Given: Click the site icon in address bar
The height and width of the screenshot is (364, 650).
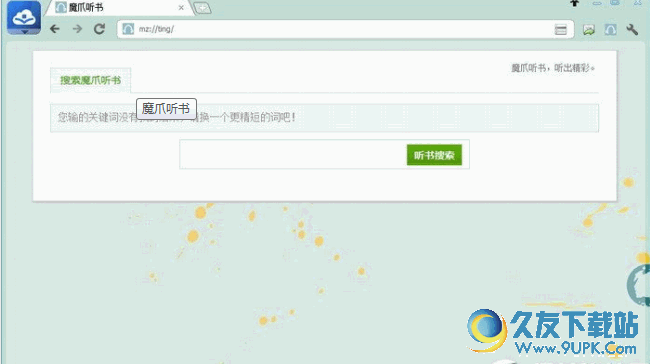Looking at the screenshot, I should coord(128,29).
